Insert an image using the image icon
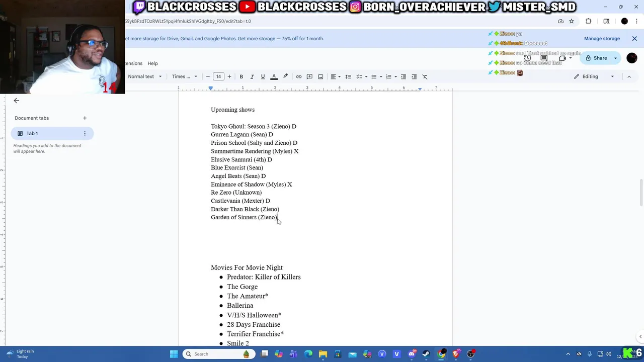Viewport: 644px width, 362px height. click(320, 76)
